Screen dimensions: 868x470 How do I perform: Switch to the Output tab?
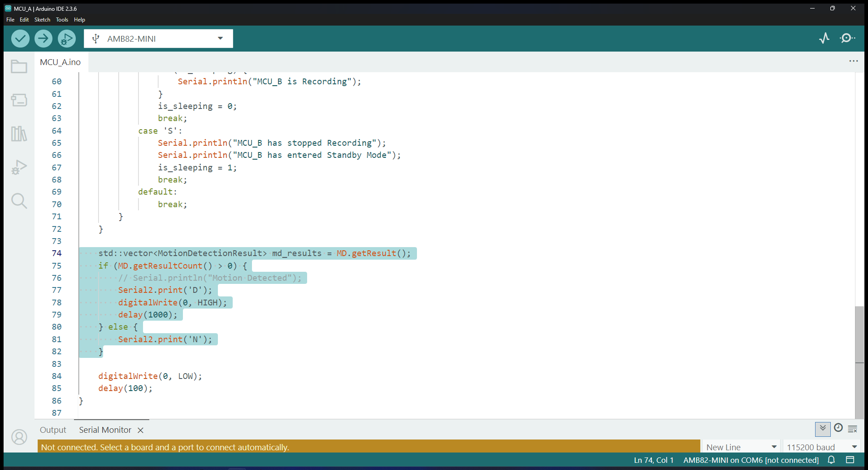point(53,430)
